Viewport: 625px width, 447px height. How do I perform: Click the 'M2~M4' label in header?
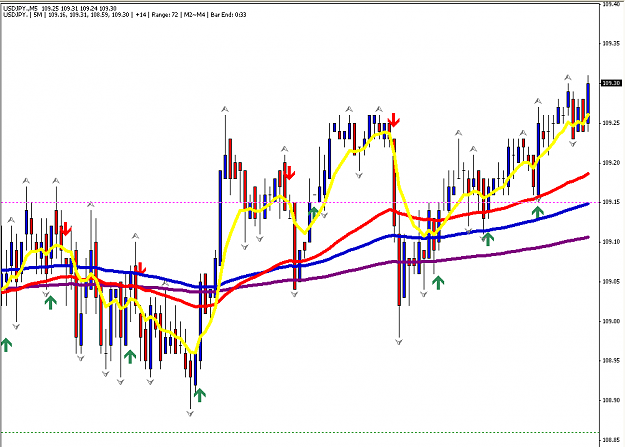coord(195,15)
